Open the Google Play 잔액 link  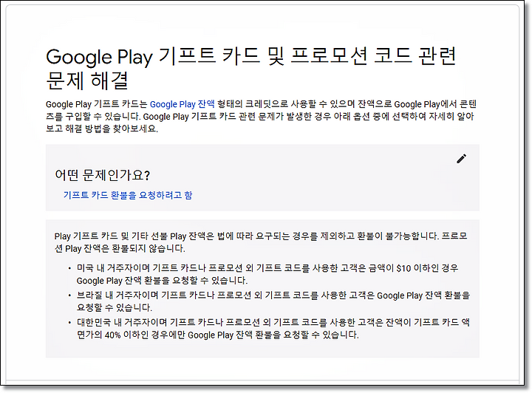(x=183, y=103)
